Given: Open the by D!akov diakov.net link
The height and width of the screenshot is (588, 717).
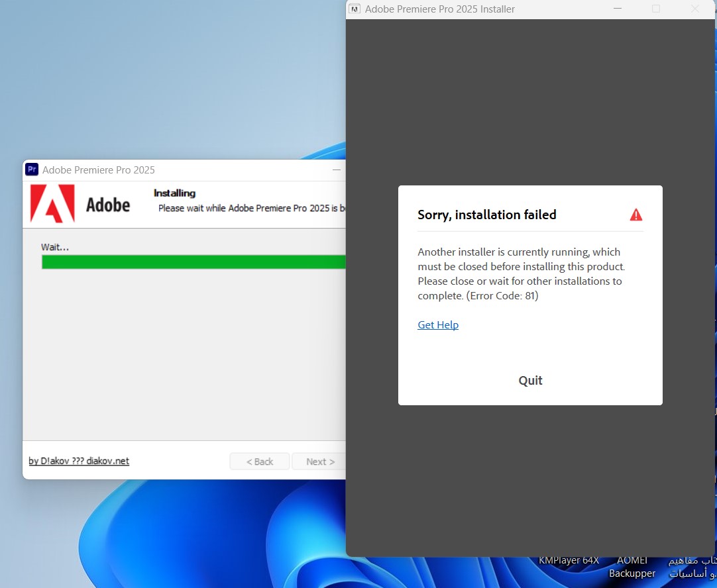Looking at the screenshot, I should [79, 461].
